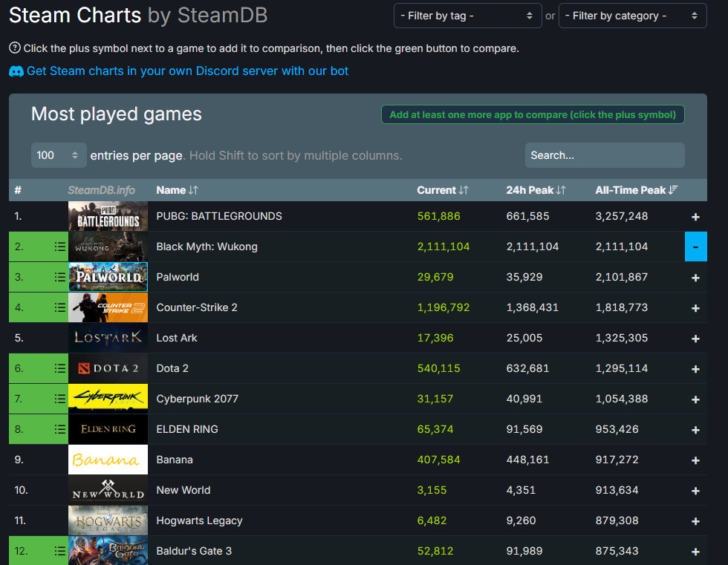This screenshot has width=728, height=565.
Task: Click the help question mark icon
Action: tap(15, 48)
